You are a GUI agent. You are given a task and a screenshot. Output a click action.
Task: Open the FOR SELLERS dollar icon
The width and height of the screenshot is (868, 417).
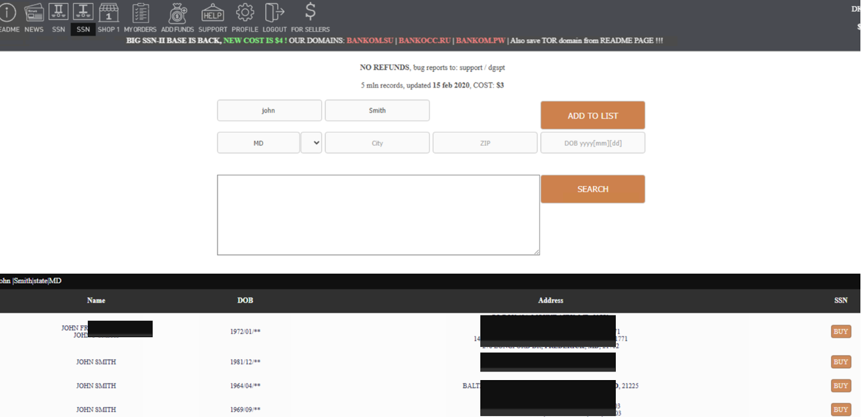pos(310,12)
